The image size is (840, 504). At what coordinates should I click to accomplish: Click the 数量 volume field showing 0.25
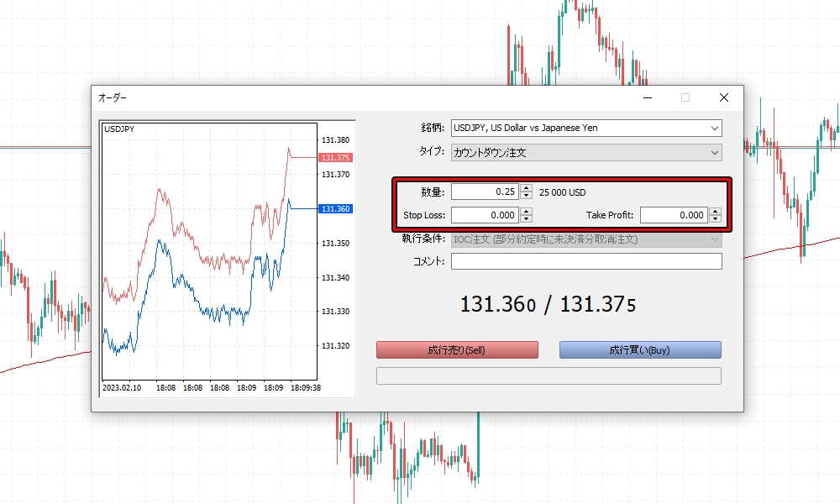485,192
